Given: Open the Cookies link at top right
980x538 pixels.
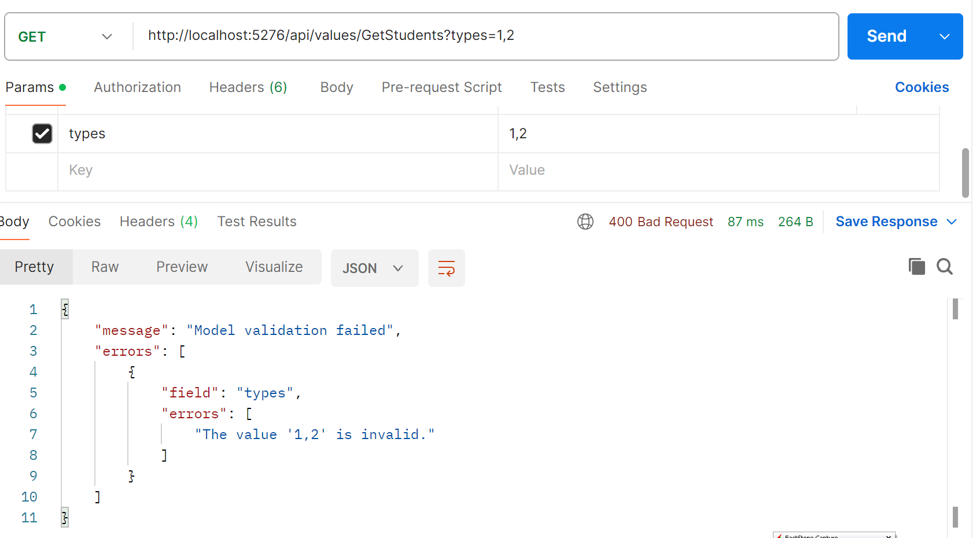Looking at the screenshot, I should pos(922,87).
